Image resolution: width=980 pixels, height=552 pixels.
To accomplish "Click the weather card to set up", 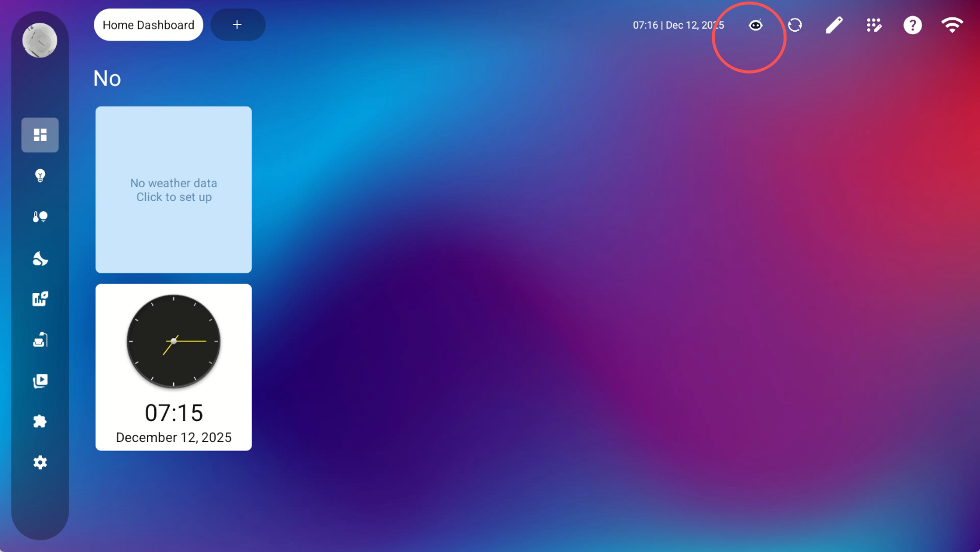I will coord(173,190).
